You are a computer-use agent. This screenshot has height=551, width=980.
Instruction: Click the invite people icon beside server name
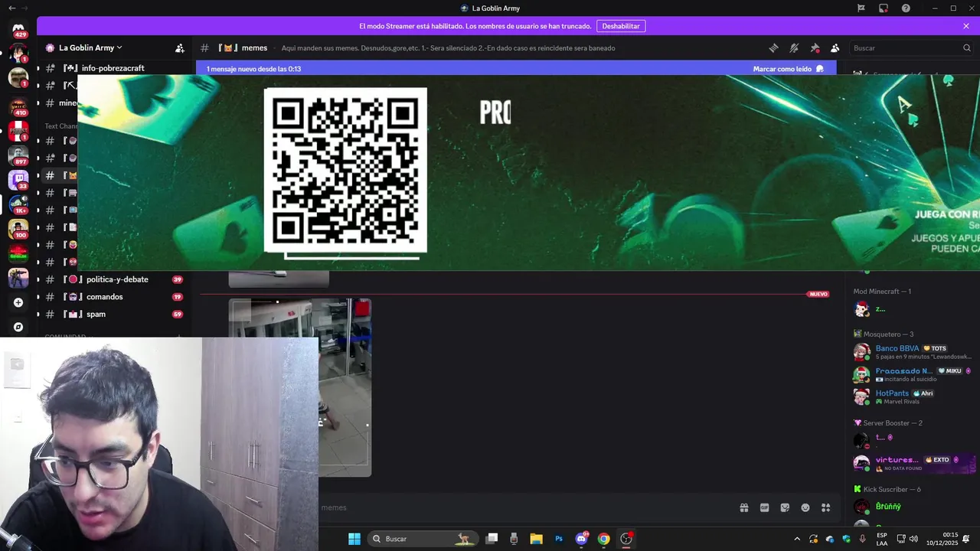[180, 47]
